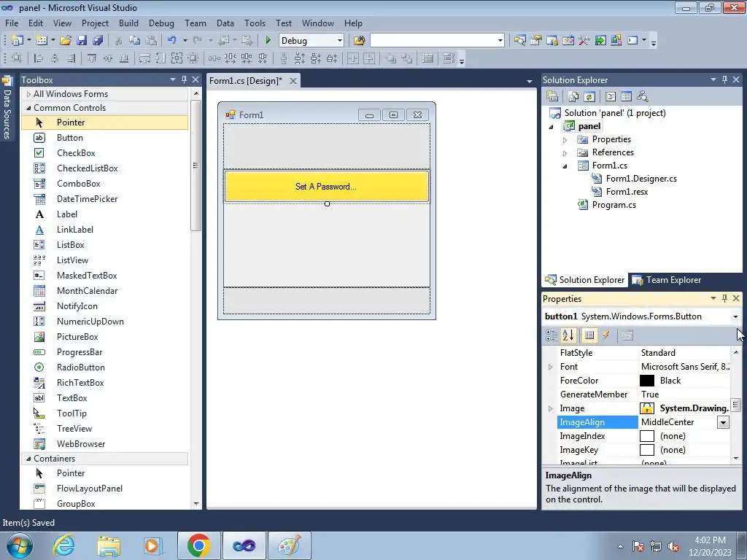Click the New Project toolbar icon
Screen dimensions: 747x560
[18, 41]
